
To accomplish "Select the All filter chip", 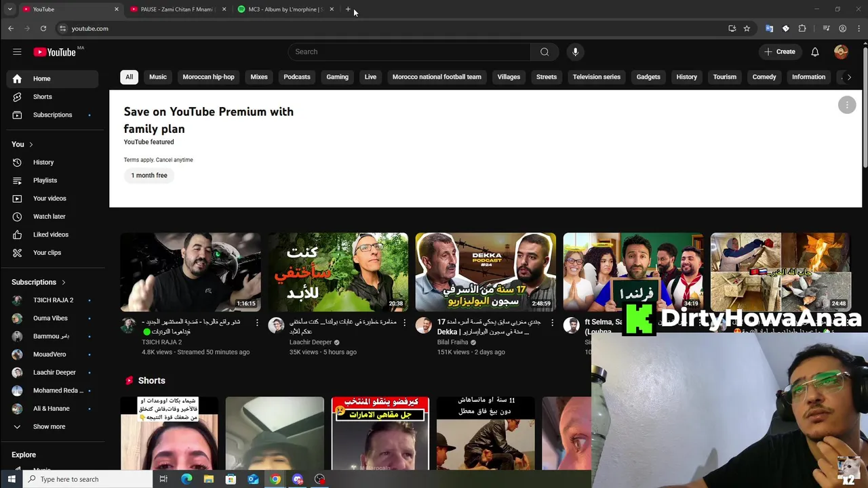I will coord(129,77).
